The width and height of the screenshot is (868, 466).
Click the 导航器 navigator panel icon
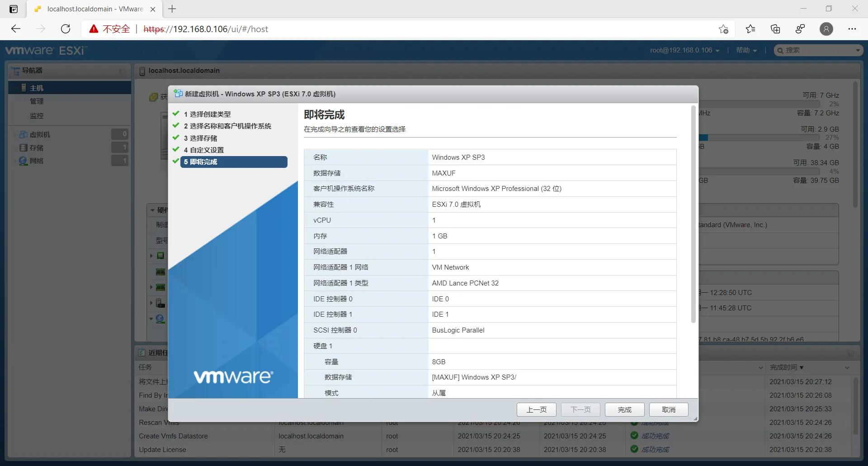point(15,71)
